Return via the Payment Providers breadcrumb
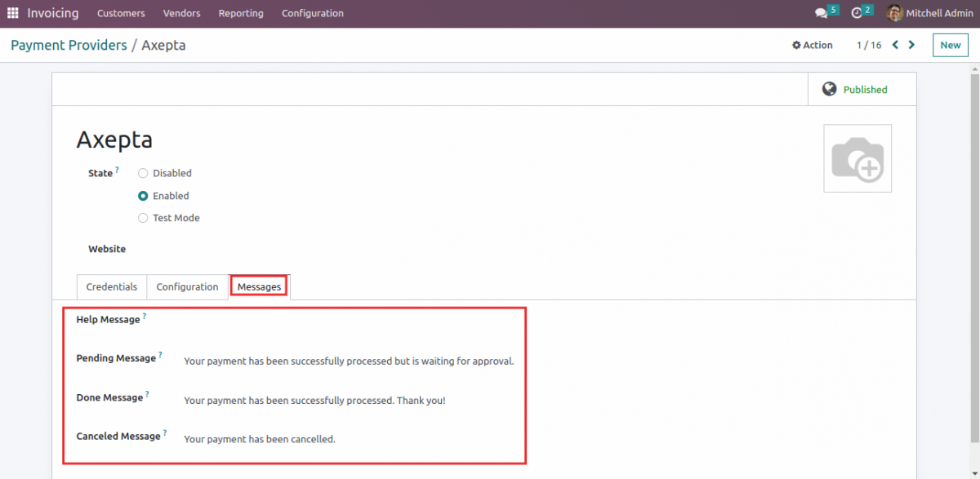 pos(69,45)
